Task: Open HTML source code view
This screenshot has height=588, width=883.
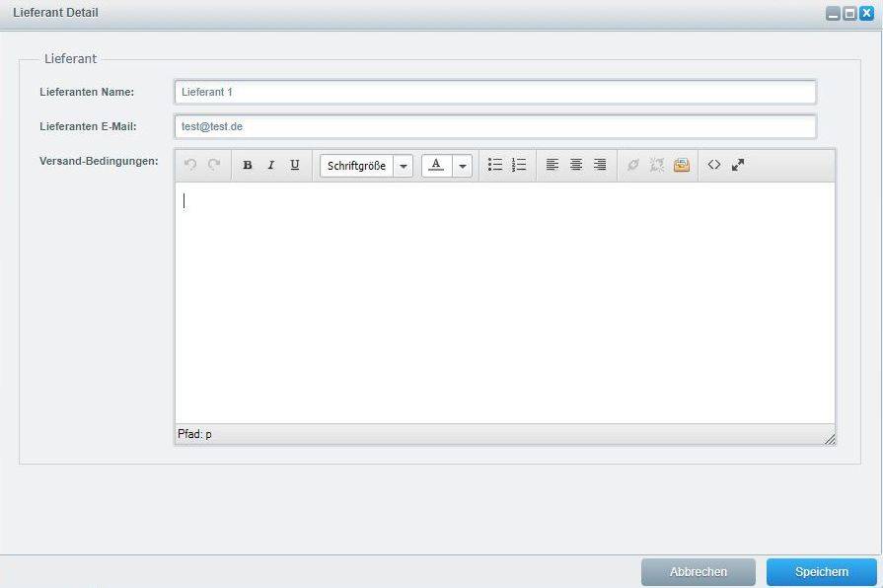Action: coord(714,165)
